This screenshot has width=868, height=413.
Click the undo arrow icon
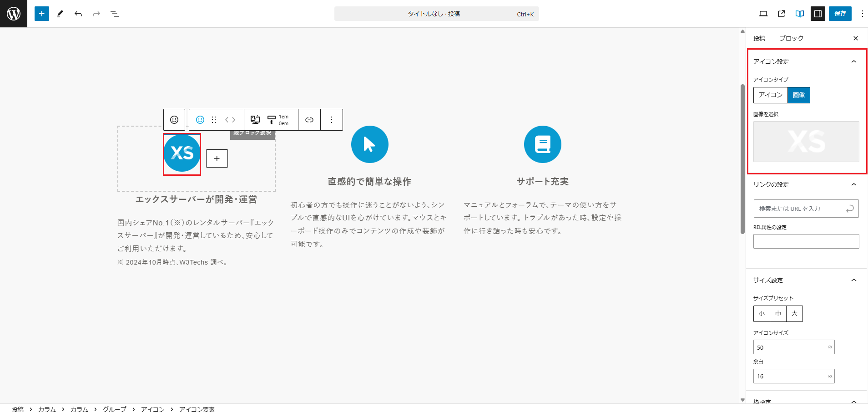pos(78,14)
